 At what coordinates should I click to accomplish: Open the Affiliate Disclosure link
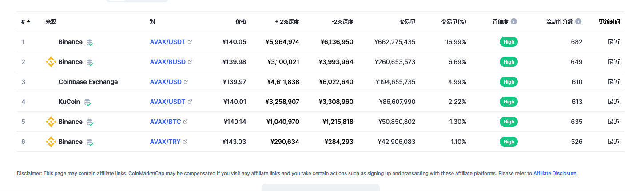pos(555,173)
